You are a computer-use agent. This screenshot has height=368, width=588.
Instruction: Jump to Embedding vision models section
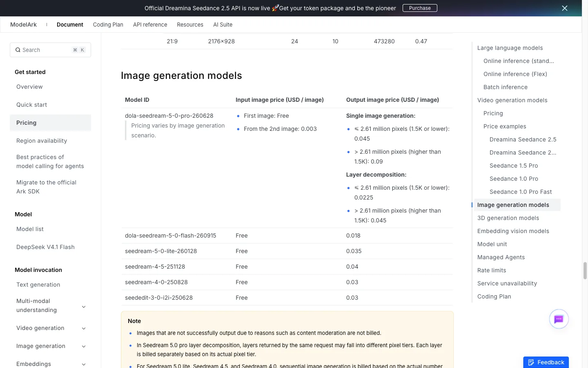pyautogui.click(x=513, y=231)
